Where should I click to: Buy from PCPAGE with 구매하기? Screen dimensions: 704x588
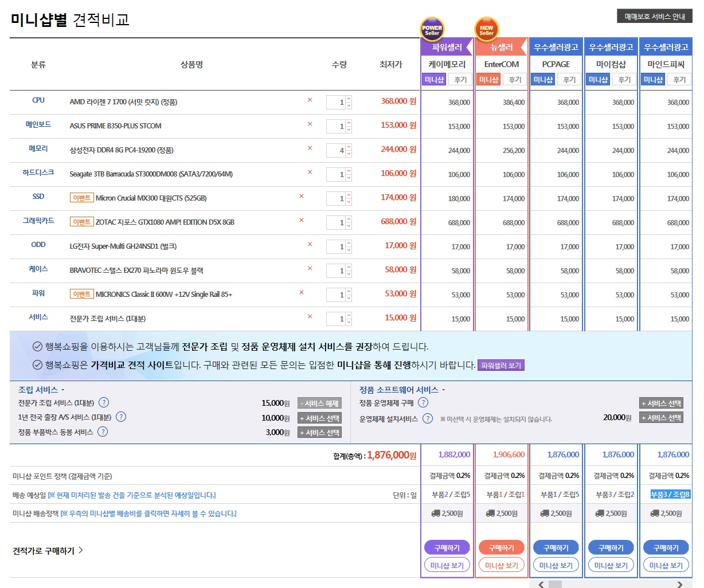556,548
